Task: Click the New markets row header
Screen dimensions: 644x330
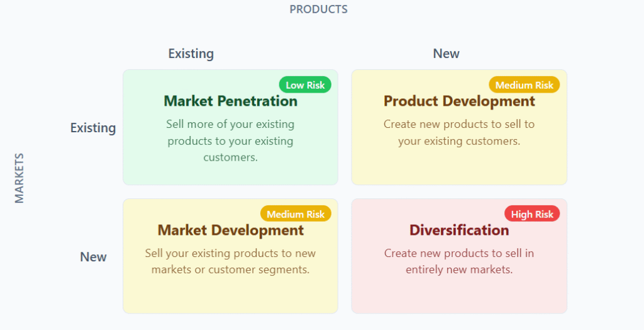Action: 93,257
